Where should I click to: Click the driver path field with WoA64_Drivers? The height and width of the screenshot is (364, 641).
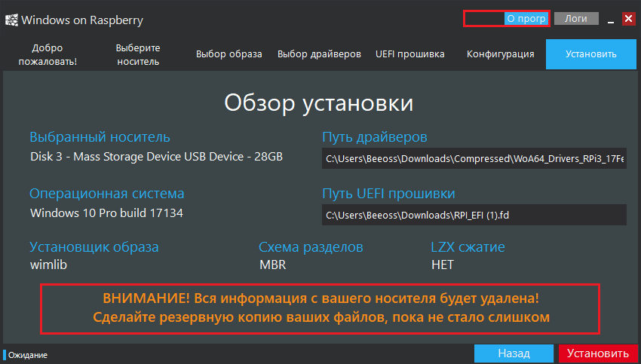[x=474, y=158]
